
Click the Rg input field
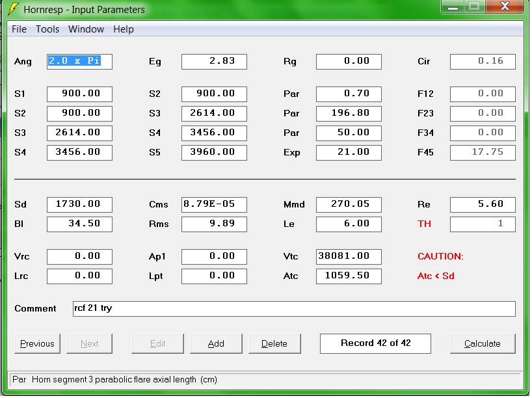click(349, 62)
